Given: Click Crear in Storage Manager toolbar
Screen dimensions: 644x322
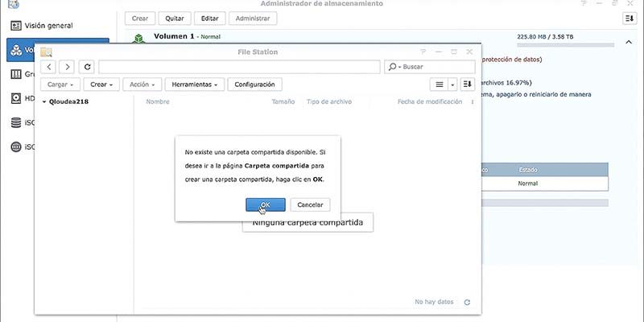Looking at the screenshot, I should click(x=140, y=19).
